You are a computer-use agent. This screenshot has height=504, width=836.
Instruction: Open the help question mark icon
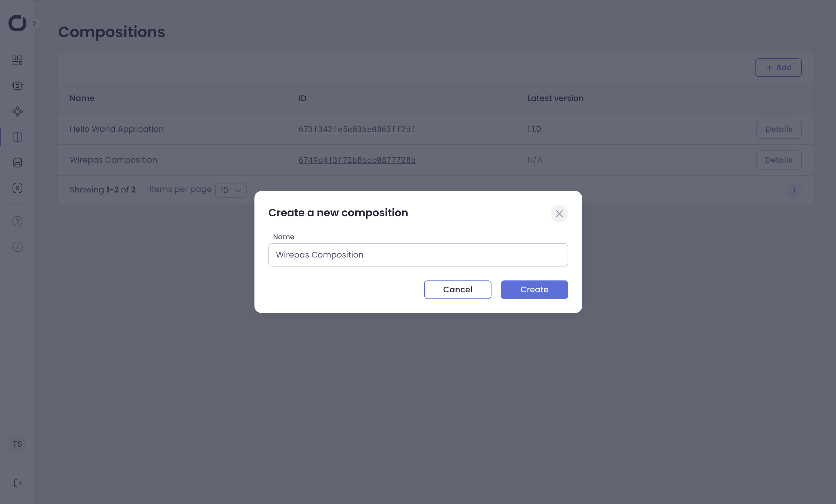pos(17,222)
